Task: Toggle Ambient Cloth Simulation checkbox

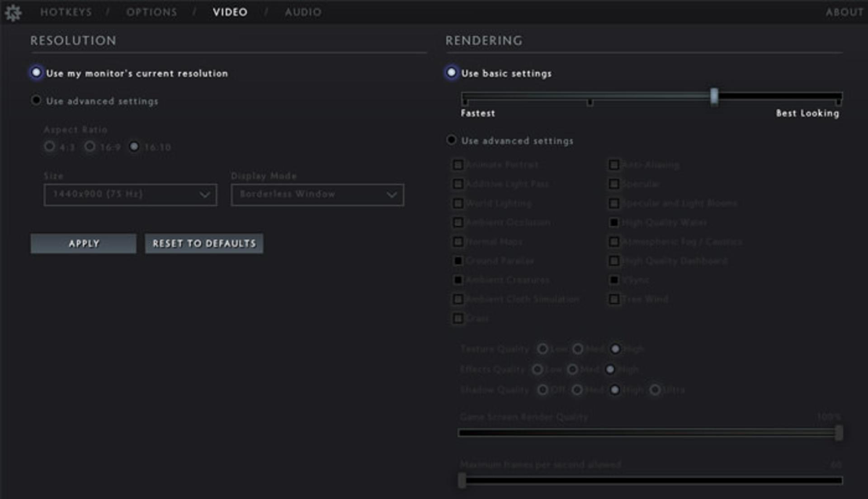Action: coord(458,299)
